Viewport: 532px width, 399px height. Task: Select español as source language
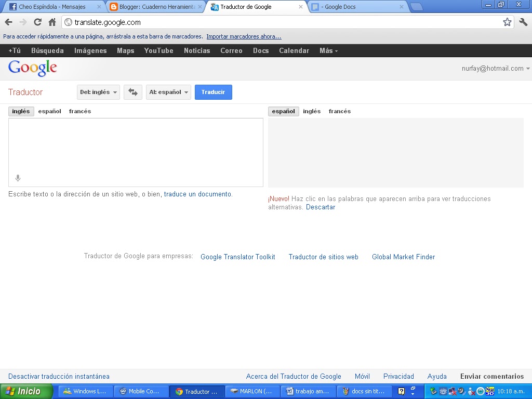(x=49, y=111)
